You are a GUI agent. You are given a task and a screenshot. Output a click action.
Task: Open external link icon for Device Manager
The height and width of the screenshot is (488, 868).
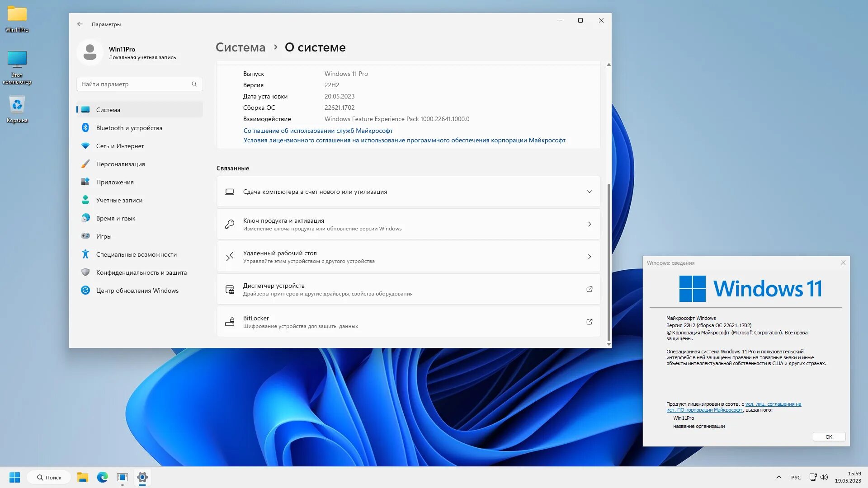589,289
